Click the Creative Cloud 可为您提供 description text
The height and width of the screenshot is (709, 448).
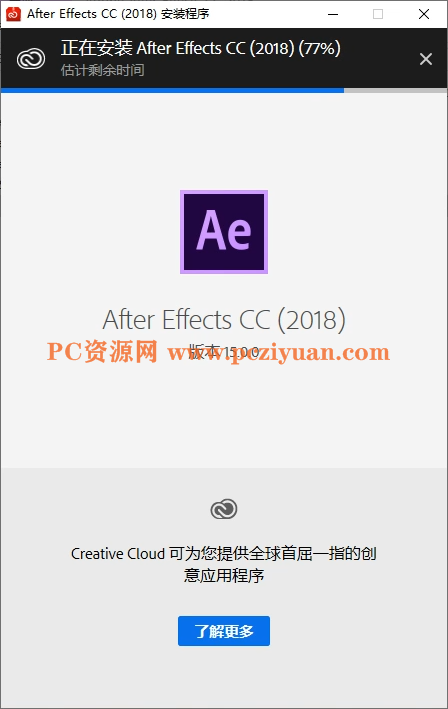click(x=224, y=553)
